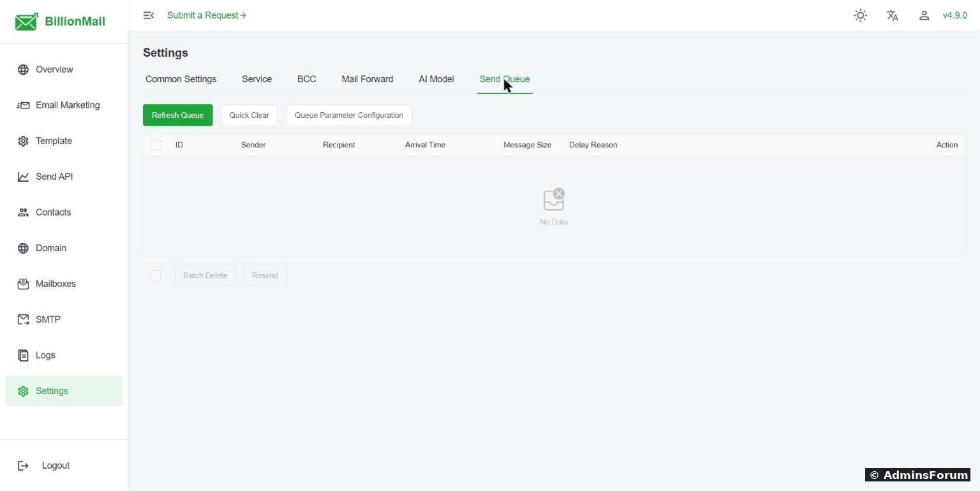Click the Sender column header
This screenshot has height=491, width=980.
click(x=253, y=145)
